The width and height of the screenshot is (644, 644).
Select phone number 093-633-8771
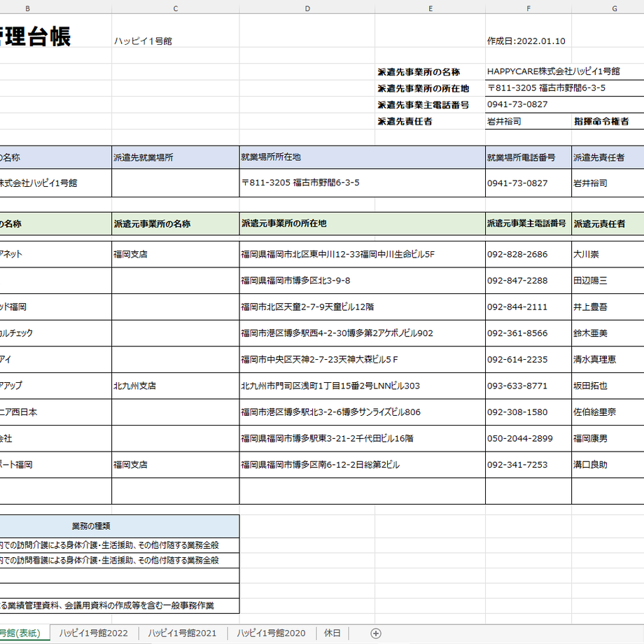tap(528, 386)
